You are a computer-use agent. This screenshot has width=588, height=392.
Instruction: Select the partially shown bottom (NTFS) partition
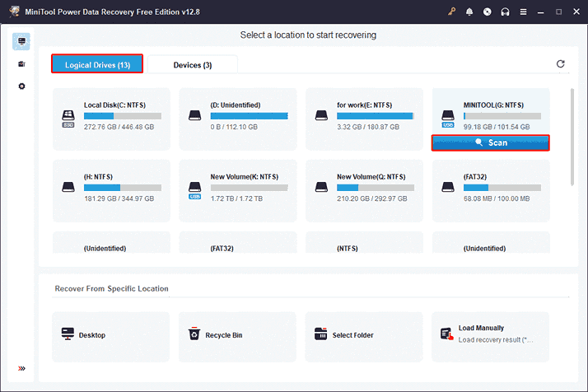click(x=365, y=242)
